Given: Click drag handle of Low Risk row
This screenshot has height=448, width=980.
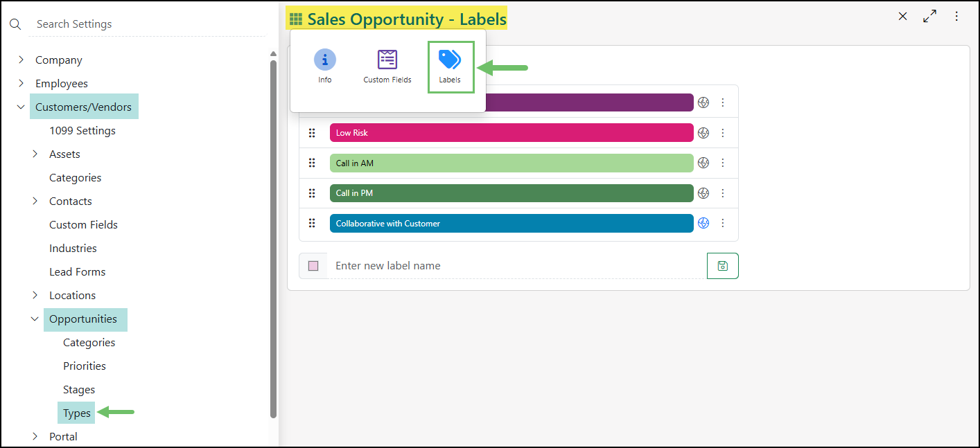Looking at the screenshot, I should (x=312, y=133).
